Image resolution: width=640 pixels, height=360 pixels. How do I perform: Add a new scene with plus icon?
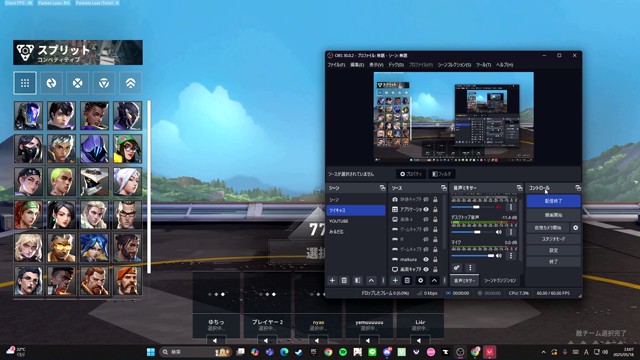[x=332, y=280]
